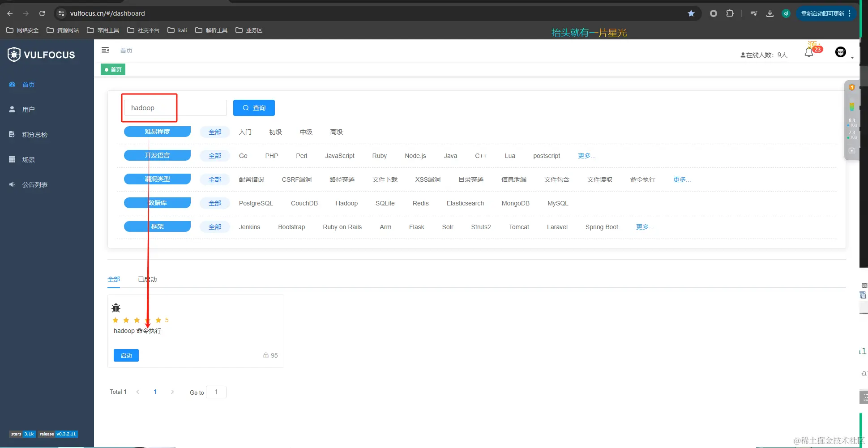Click the bug icon on hadoop card

(116, 308)
